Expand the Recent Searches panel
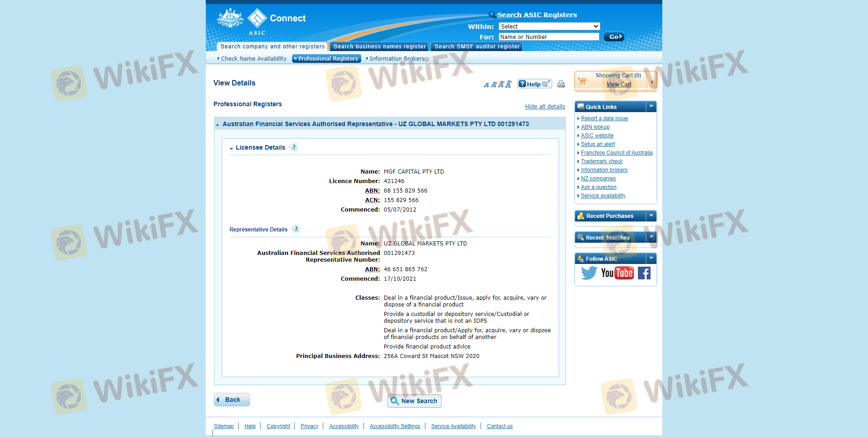 pos(651,237)
